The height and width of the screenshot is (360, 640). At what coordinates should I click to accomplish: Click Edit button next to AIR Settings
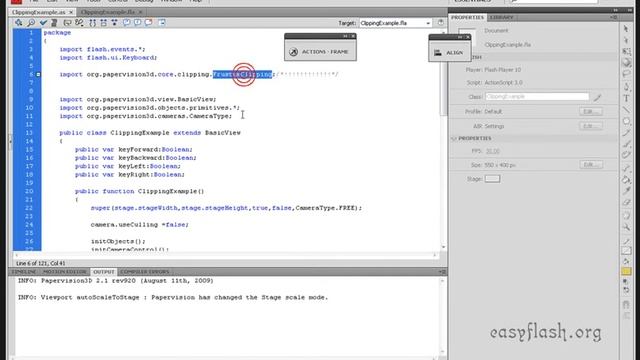tap(591, 126)
